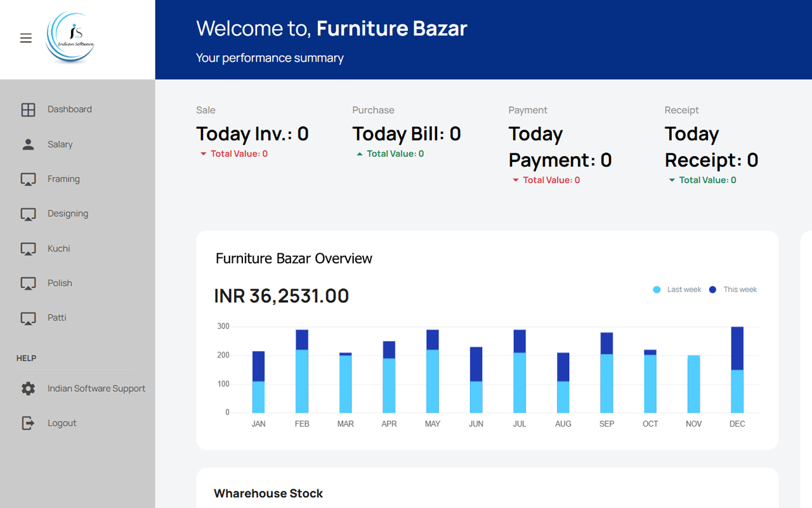Click the Dashboard grid icon

coord(28,110)
